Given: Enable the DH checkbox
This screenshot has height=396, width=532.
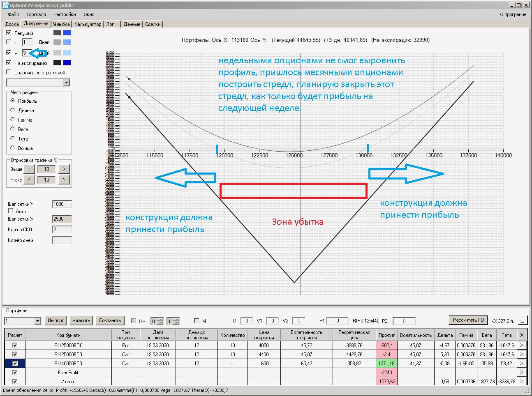Looking at the screenshot, I should point(133,321).
